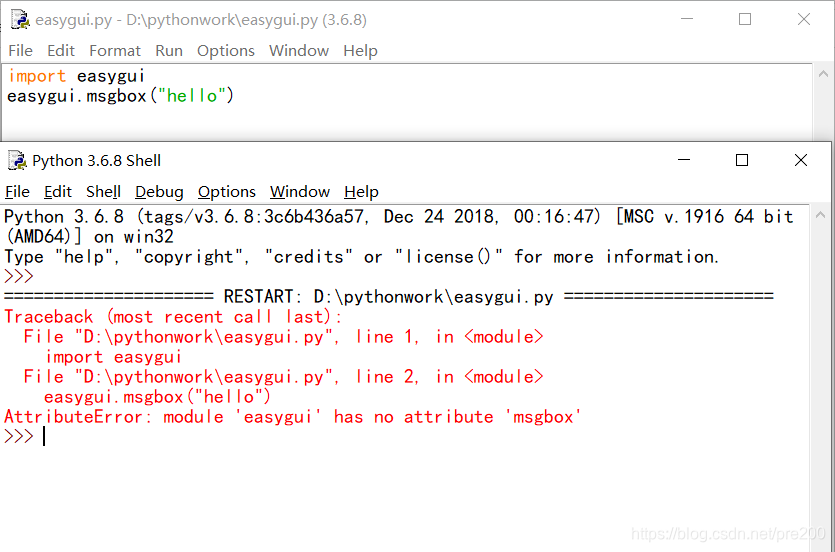
Task: Open File menu in Python Shell window
Action: tap(18, 192)
